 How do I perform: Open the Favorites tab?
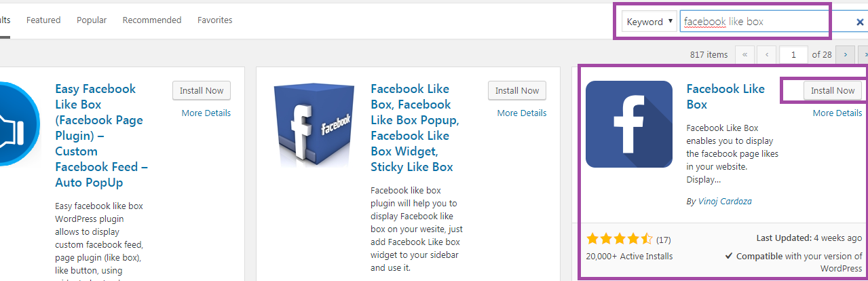214,20
